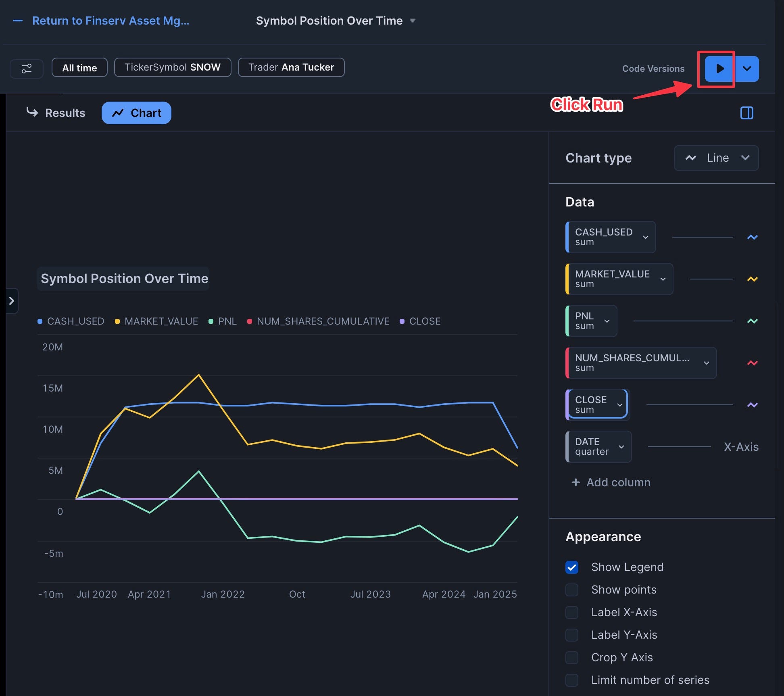
Task: Uncheck the Show Legend checkbox
Action: click(x=572, y=567)
